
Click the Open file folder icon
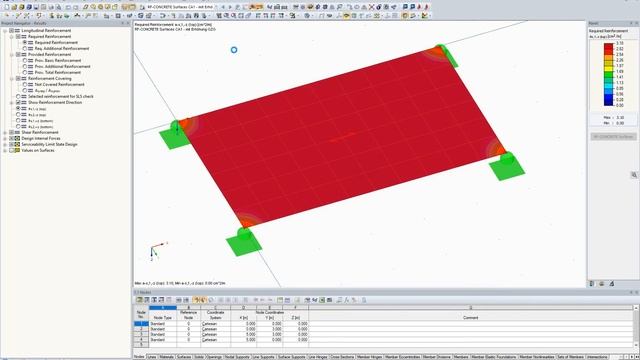tap(14, 7)
